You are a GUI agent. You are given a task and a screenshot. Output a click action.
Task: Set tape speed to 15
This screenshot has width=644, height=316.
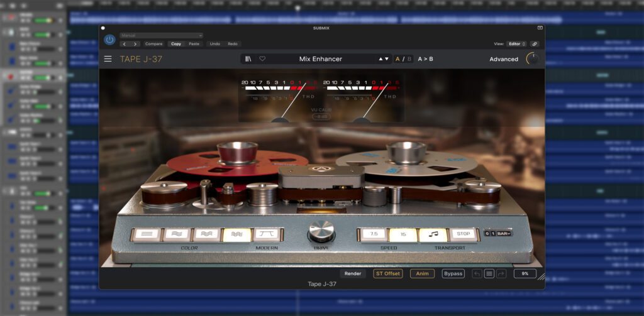pyautogui.click(x=403, y=234)
